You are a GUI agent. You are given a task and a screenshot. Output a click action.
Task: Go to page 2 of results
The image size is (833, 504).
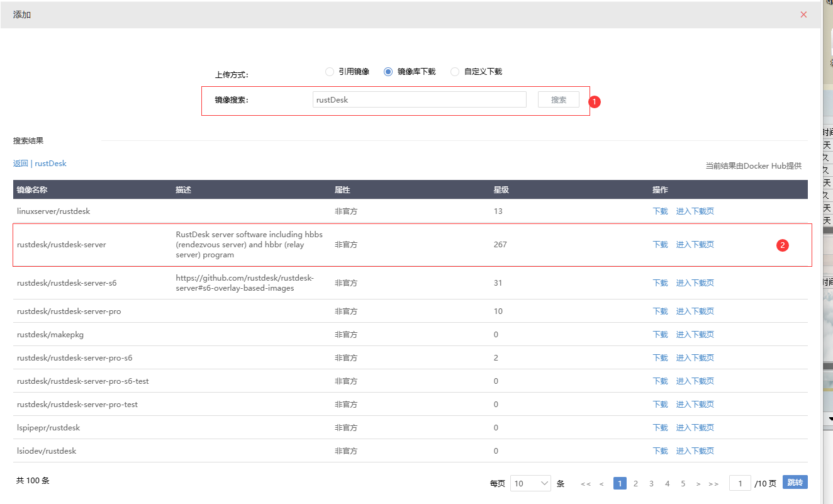coord(635,483)
